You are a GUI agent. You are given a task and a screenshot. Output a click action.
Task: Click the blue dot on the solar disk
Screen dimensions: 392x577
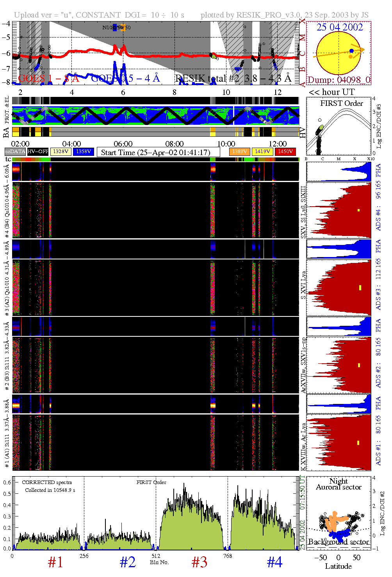coord(352,51)
